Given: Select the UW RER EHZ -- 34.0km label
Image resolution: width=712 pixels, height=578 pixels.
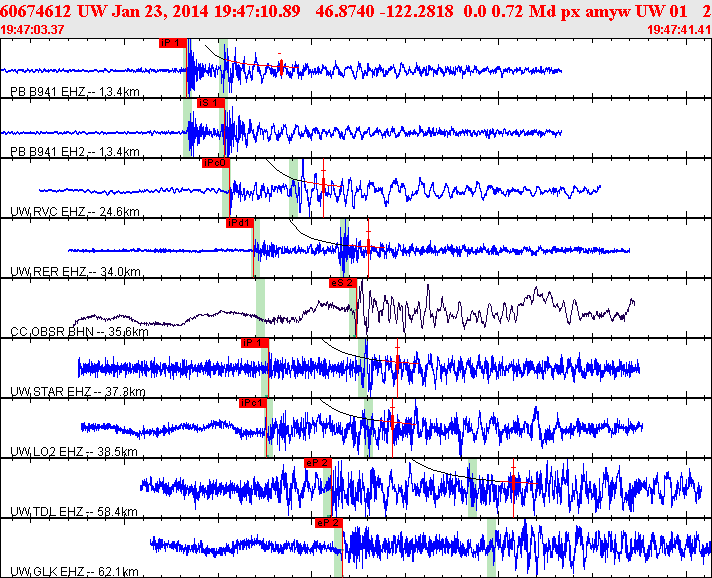Looking at the screenshot, I should [x=75, y=272].
